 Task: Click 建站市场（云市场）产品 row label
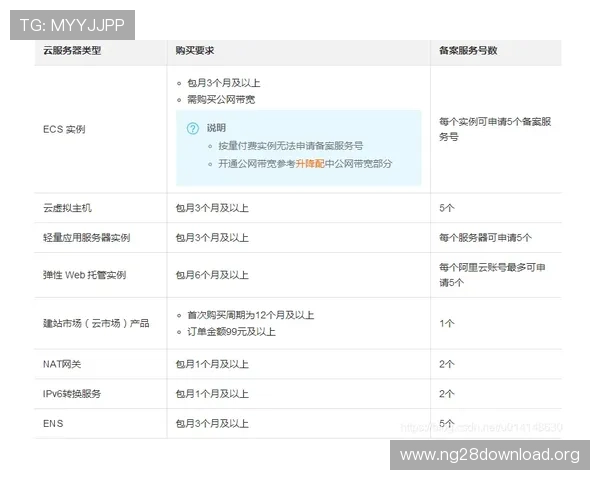96,323
